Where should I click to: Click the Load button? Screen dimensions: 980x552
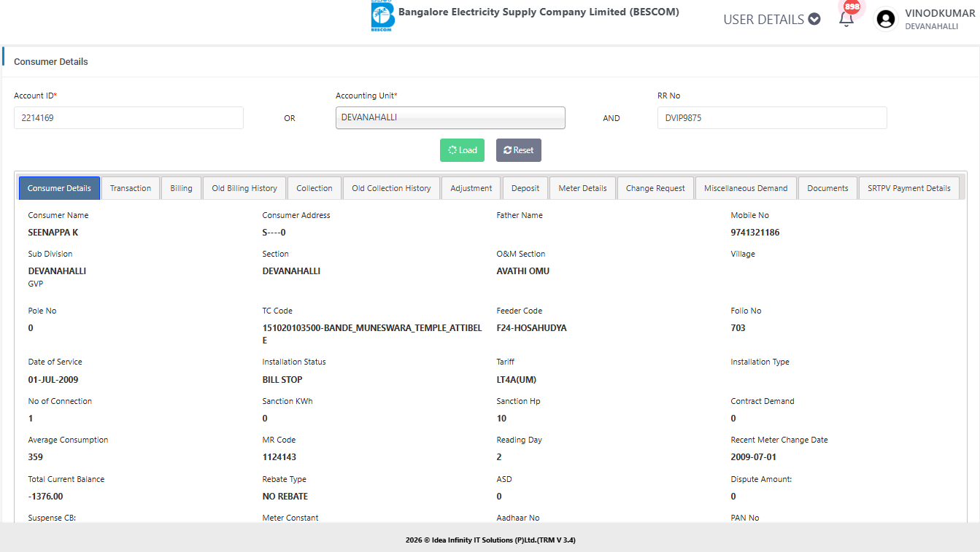click(x=462, y=150)
